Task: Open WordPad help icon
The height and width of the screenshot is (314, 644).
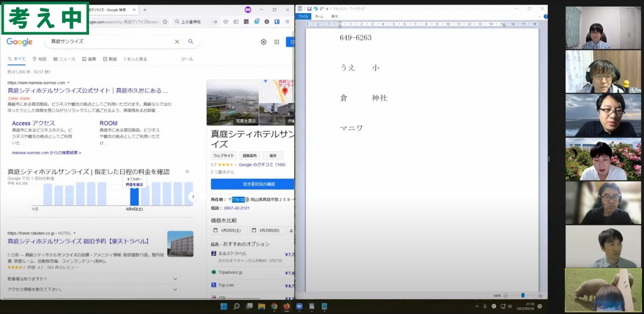Action: tap(545, 16)
